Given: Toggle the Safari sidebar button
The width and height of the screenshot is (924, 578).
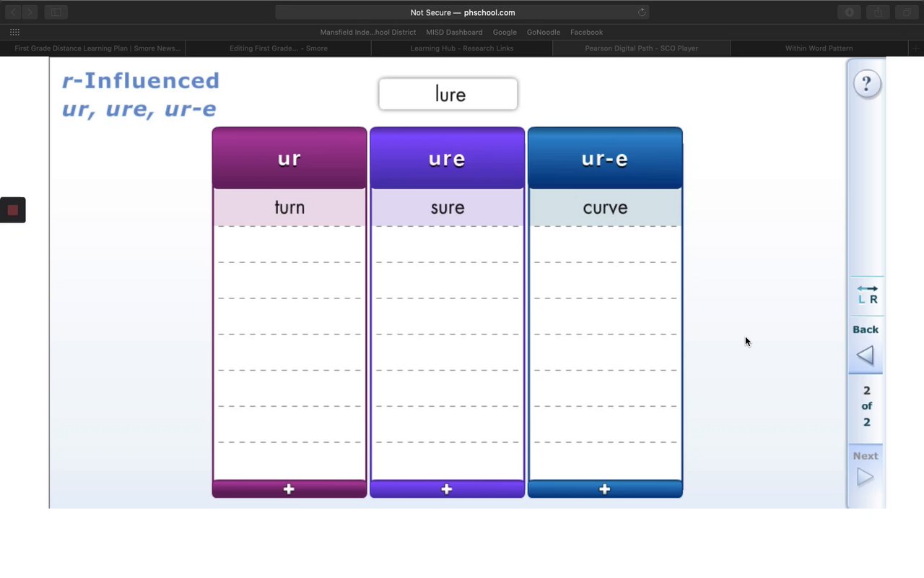Looking at the screenshot, I should click(56, 12).
